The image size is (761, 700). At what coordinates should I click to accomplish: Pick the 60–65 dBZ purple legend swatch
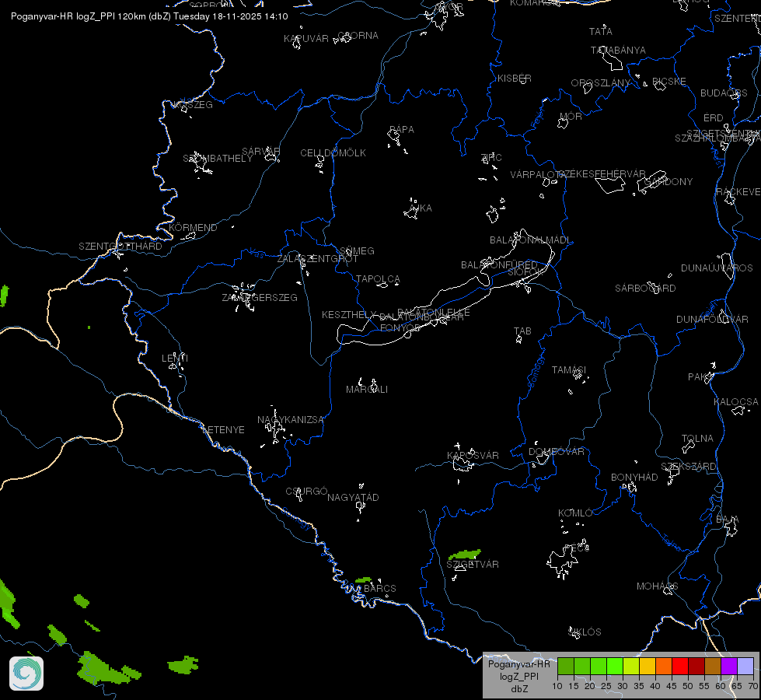tap(729, 666)
